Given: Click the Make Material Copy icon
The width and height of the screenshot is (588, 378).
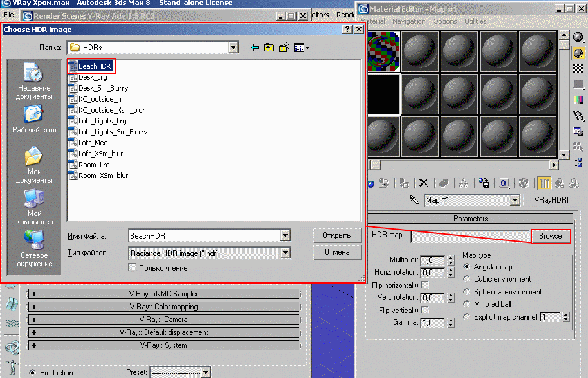Looking at the screenshot, I should click(x=444, y=183).
